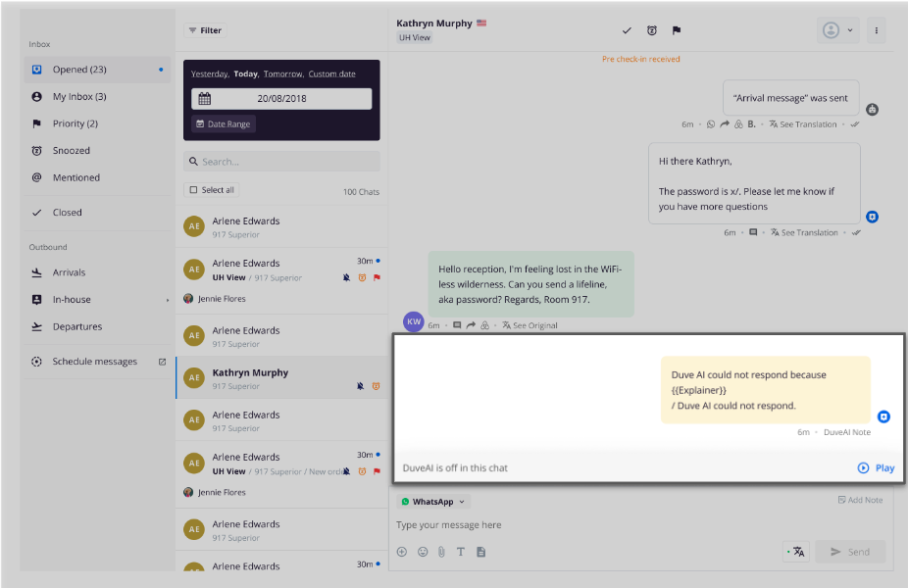908x588 pixels.
Task: Click the snooze clock icon on Kathryn Murphy row
Action: (376, 386)
